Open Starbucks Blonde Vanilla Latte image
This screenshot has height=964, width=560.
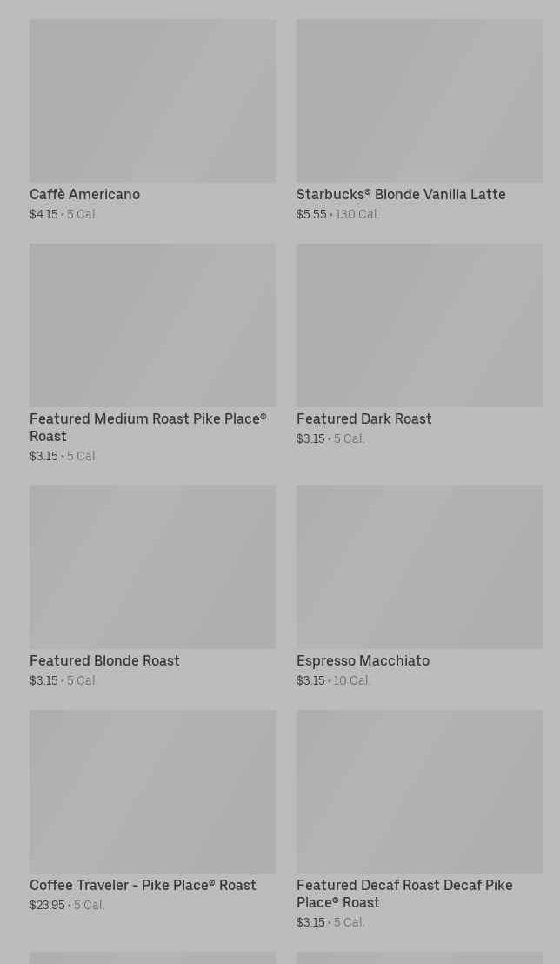(x=419, y=101)
